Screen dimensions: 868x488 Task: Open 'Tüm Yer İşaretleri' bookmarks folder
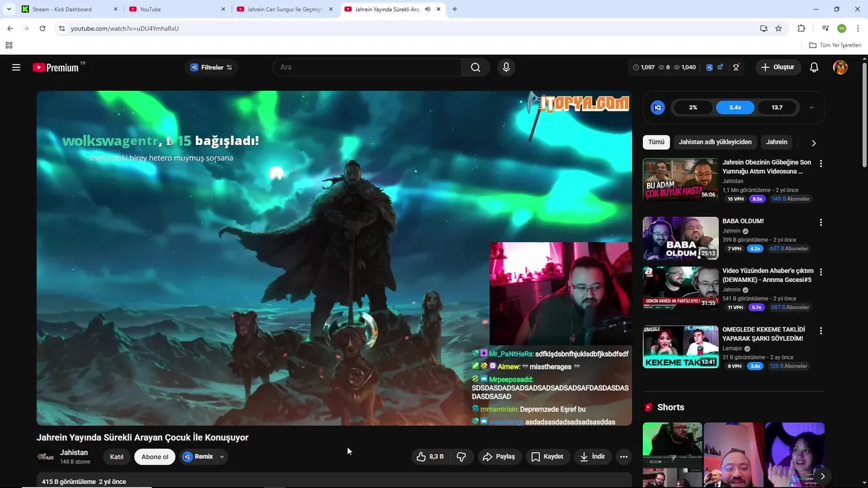(x=835, y=45)
